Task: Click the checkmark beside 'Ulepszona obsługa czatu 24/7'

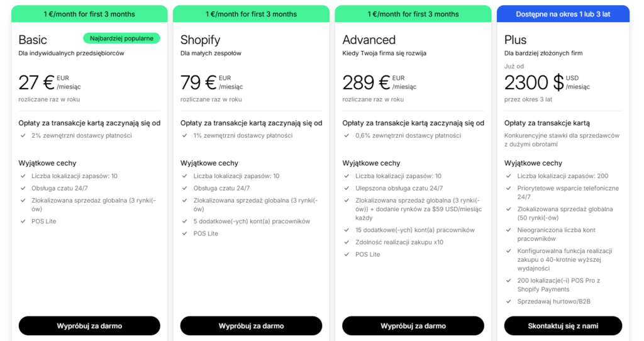Action: (x=347, y=188)
